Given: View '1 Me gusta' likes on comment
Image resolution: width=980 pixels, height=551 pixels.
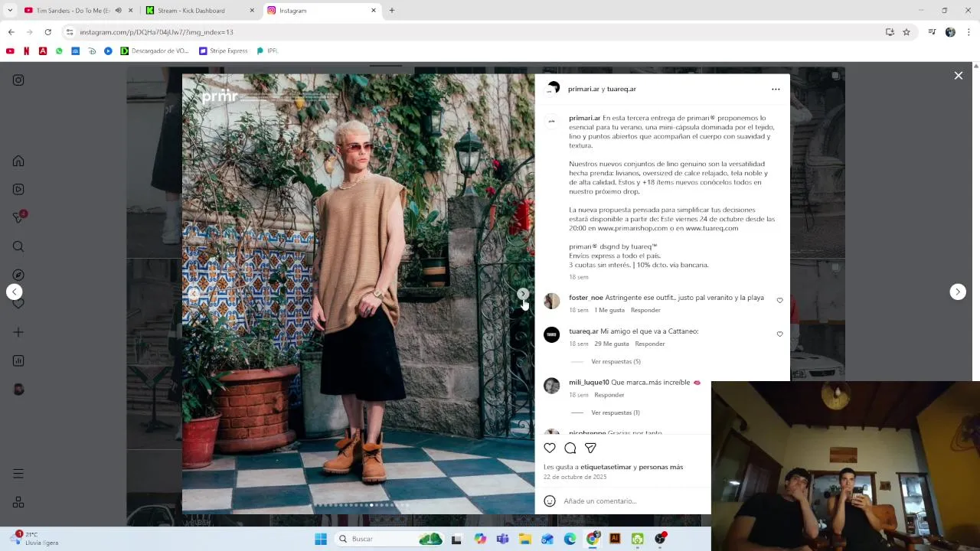Looking at the screenshot, I should click(609, 310).
